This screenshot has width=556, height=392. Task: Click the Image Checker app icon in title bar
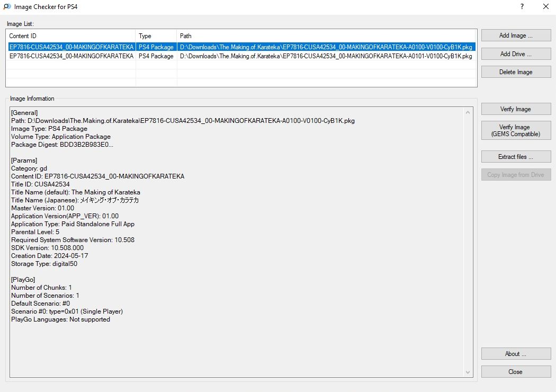click(7, 7)
